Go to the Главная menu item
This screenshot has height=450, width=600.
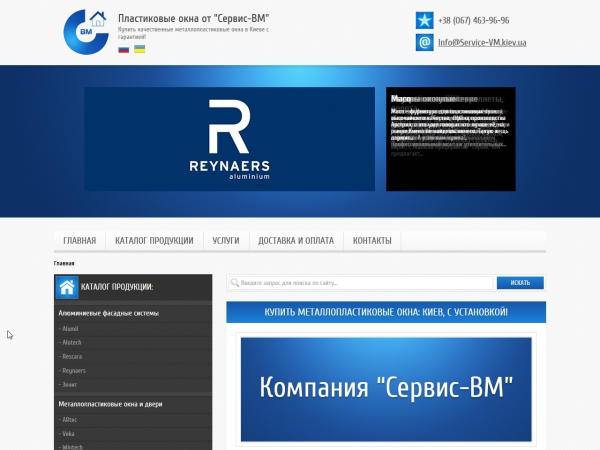(80, 241)
